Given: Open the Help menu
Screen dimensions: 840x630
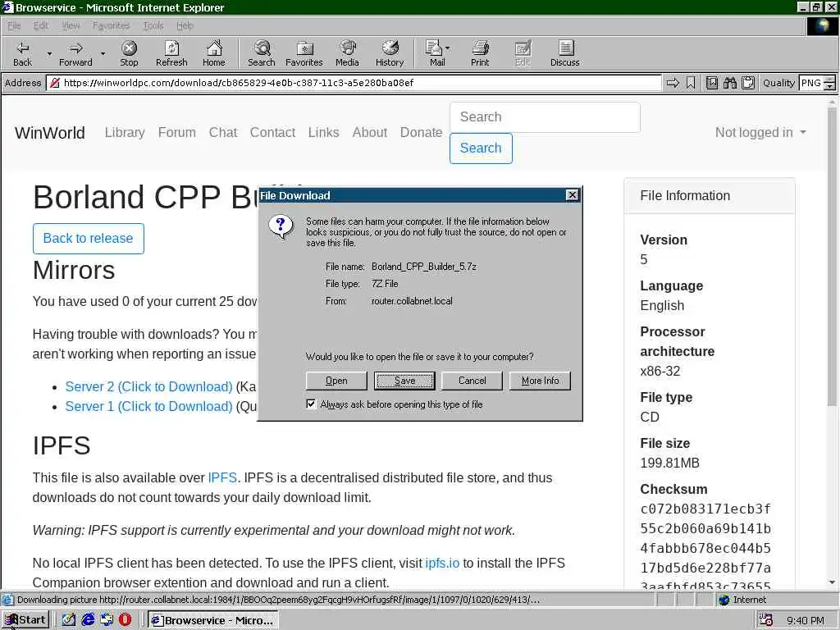Looking at the screenshot, I should (185, 25).
